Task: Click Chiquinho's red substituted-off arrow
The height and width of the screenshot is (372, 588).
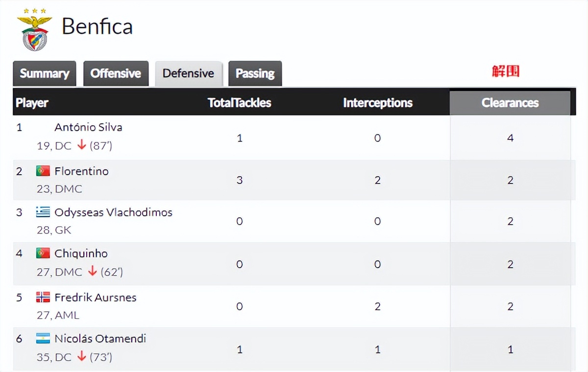Action: click(x=92, y=272)
